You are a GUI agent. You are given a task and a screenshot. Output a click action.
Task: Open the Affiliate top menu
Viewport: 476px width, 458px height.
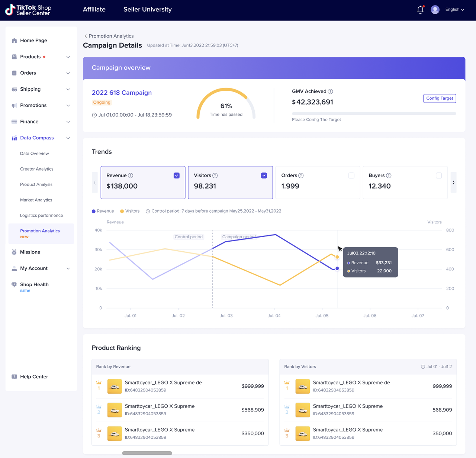pyautogui.click(x=94, y=10)
